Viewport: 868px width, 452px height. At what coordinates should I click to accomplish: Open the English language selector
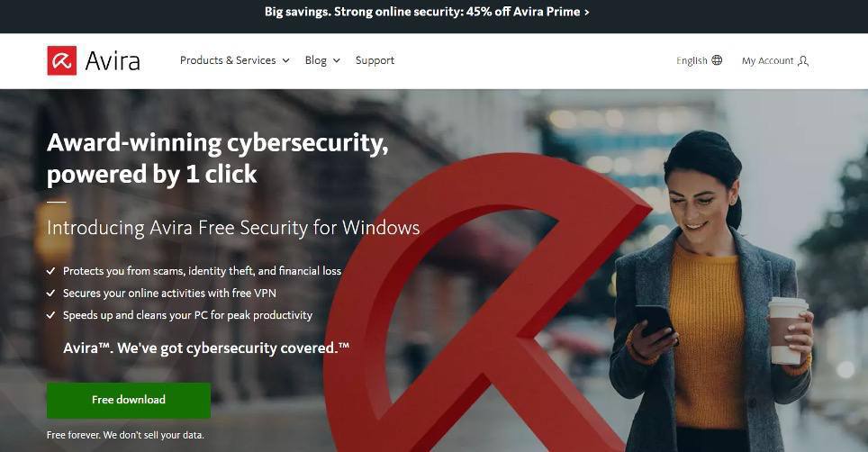692,61
